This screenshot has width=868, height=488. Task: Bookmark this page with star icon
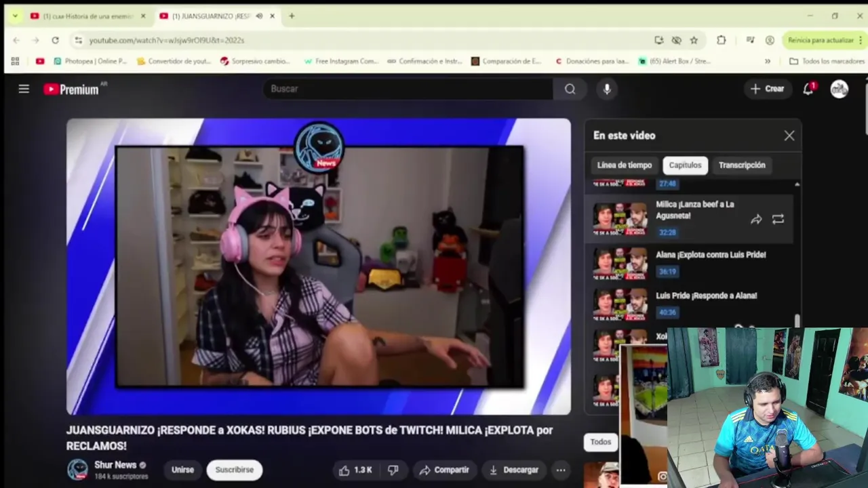(x=694, y=40)
